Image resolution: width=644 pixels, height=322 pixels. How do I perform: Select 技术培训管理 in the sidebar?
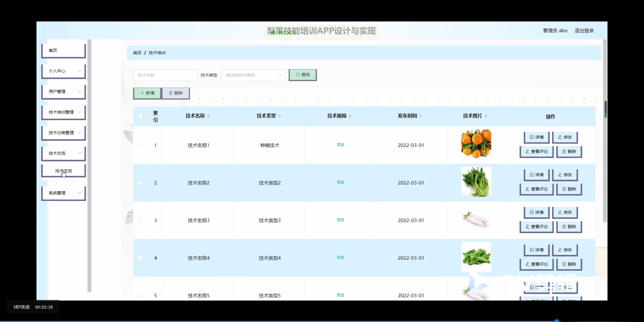click(x=63, y=112)
